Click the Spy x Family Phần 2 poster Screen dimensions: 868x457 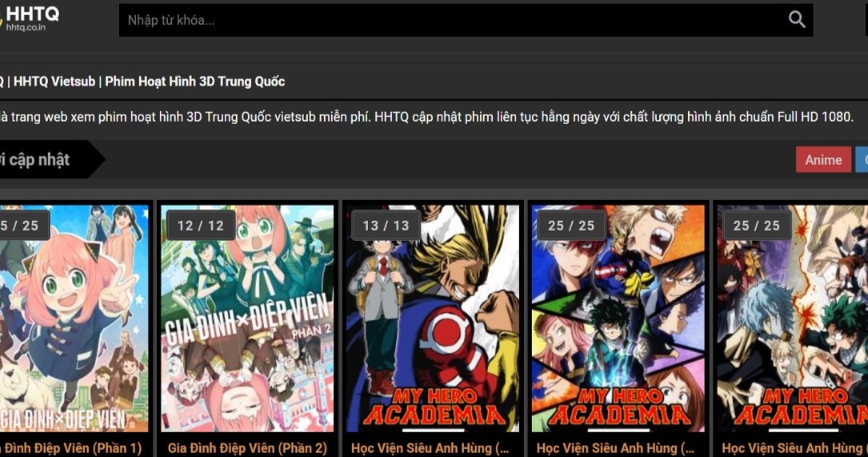[x=247, y=319]
